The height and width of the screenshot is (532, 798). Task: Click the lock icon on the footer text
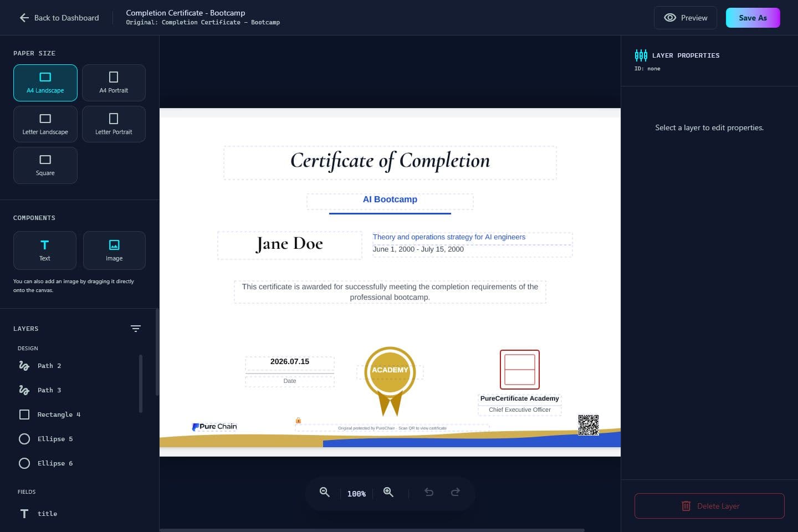point(298,421)
